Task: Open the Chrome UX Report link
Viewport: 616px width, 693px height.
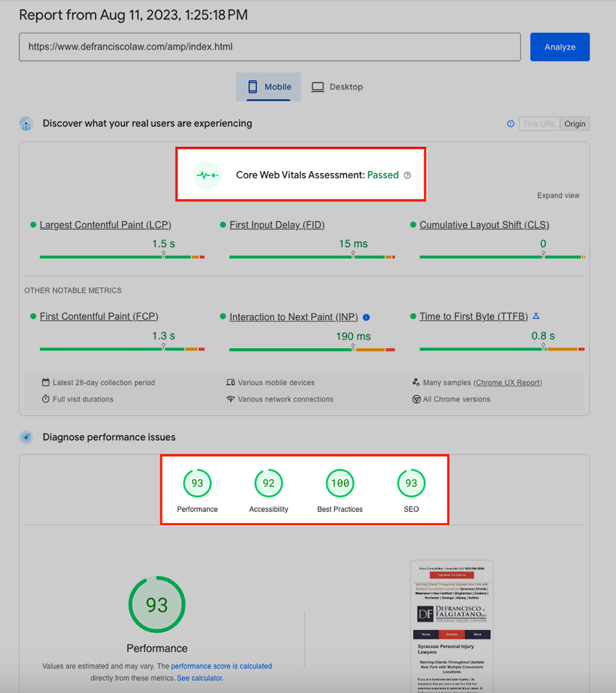Action: pos(508,382)
